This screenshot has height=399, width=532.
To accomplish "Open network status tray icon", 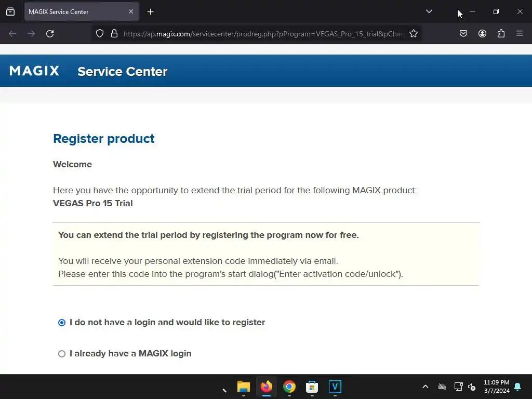I will [x=458, y=387].
